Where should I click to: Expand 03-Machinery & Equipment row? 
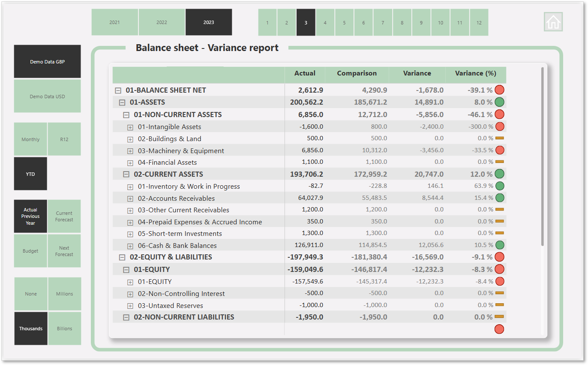point(130,151)
